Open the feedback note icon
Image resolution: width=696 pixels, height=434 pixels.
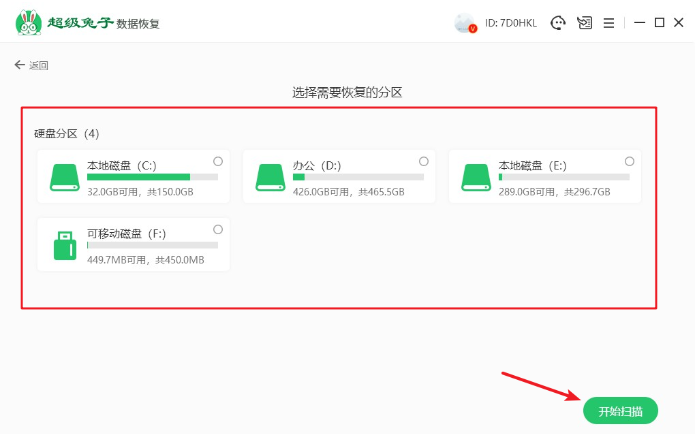click(585, 22)
